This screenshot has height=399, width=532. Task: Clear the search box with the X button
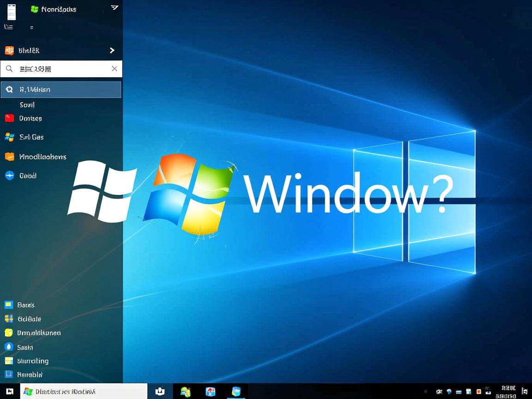click(x=114, y=68)
